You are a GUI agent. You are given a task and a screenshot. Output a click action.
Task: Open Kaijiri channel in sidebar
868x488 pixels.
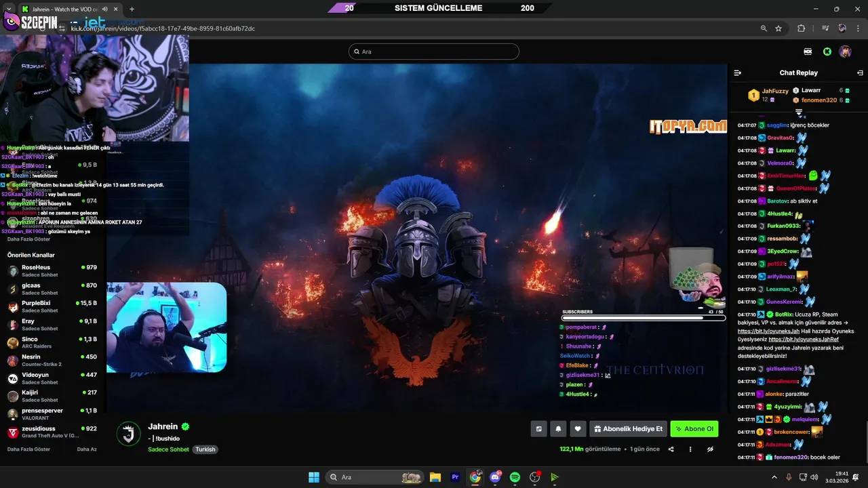tap(53, 396)
